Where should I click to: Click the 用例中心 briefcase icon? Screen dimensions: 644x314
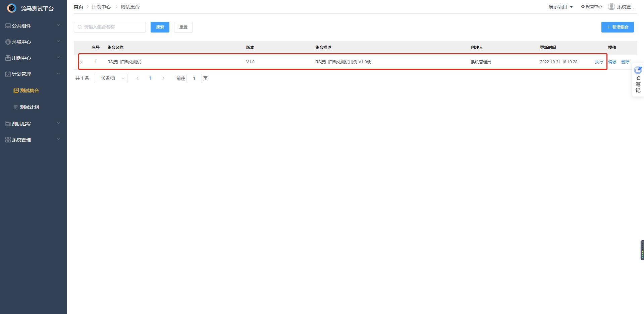click(8, 58)
